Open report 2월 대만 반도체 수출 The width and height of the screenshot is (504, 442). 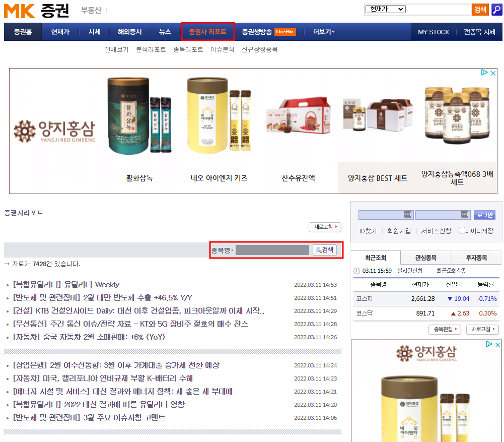pyautogui.click(x=102, y=298)
